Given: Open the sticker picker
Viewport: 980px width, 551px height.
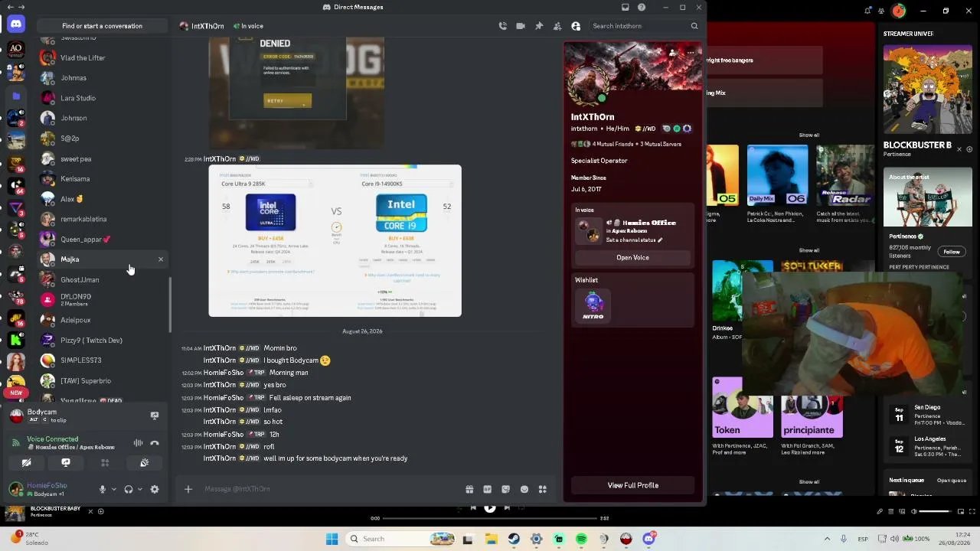Looking at the screenshot, I should click(x=506, y=489).
